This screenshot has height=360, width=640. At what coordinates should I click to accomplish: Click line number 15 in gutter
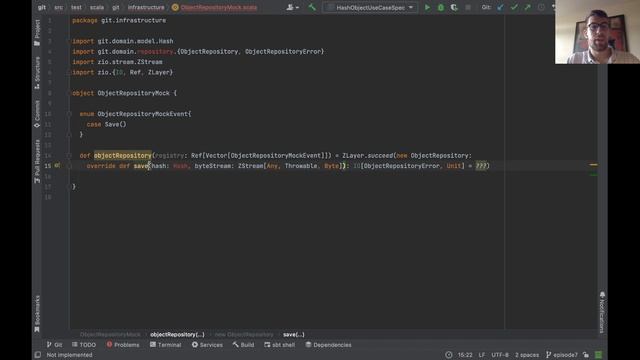(x=48, y=166)
